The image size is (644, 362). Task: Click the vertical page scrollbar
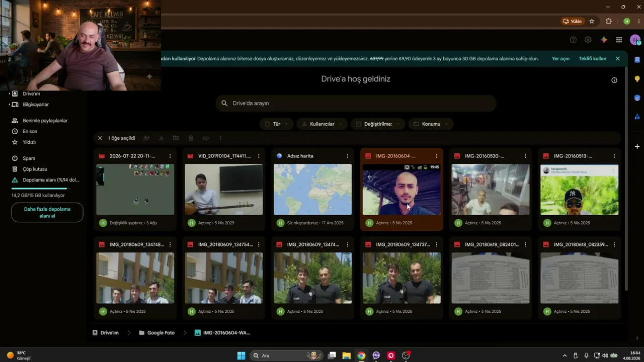click(x=626, y=178)
